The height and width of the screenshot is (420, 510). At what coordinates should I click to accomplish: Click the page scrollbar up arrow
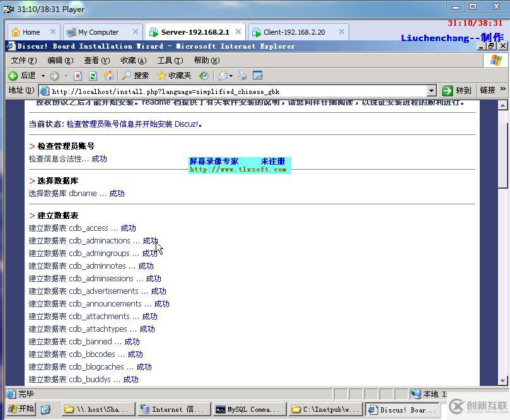(503, 105)
